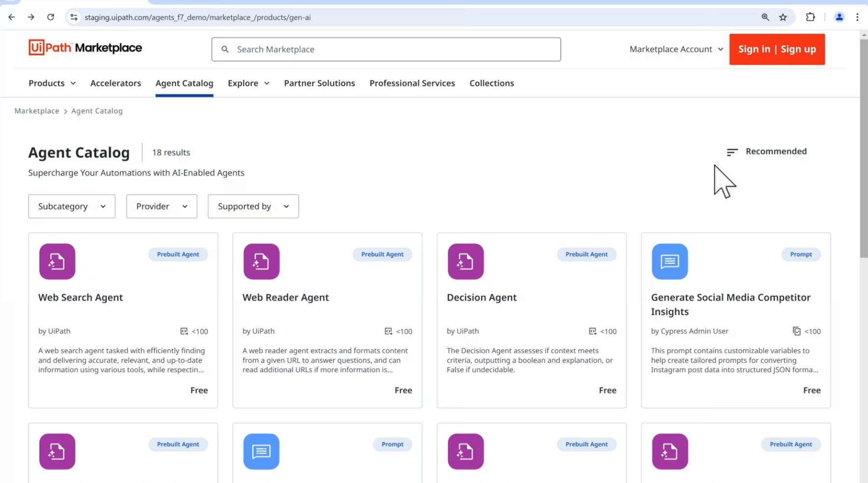Expand the Supported by filter
Screen dimensions: 868x483
(253, 206)
